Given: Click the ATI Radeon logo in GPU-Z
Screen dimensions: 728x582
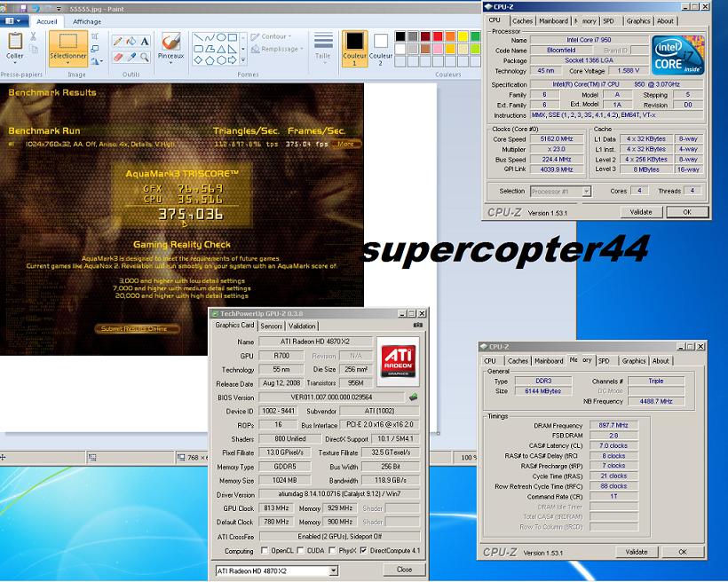Looking at the screenshot, I should click(399, 362).
